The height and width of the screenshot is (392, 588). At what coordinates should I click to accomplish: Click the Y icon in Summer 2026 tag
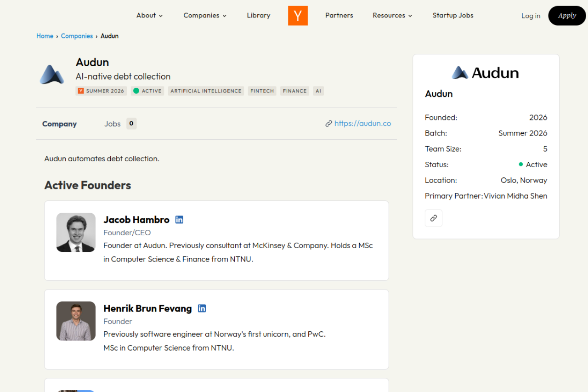[81, 91]
